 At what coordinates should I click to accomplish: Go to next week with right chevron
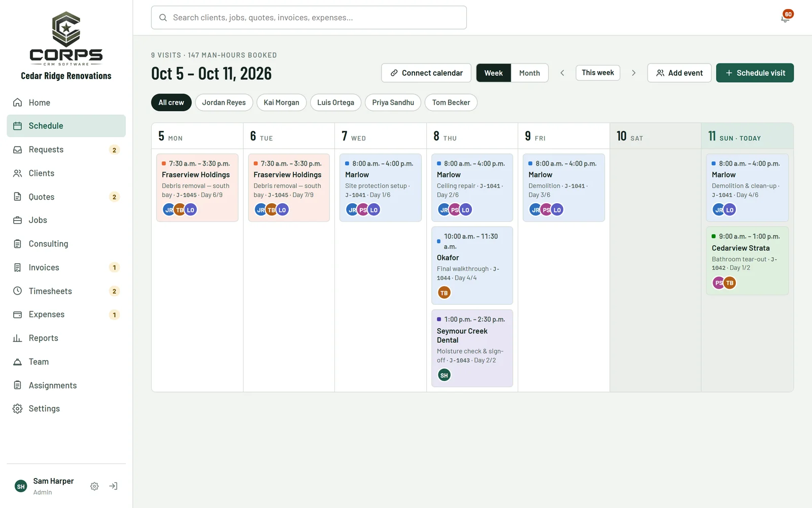tap(633, 73)
